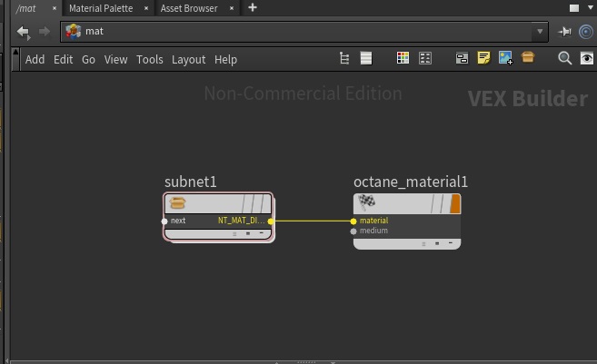Close the Asset Browser tab
This screenshot has height=364, width=597.
[x=232, y=8]
